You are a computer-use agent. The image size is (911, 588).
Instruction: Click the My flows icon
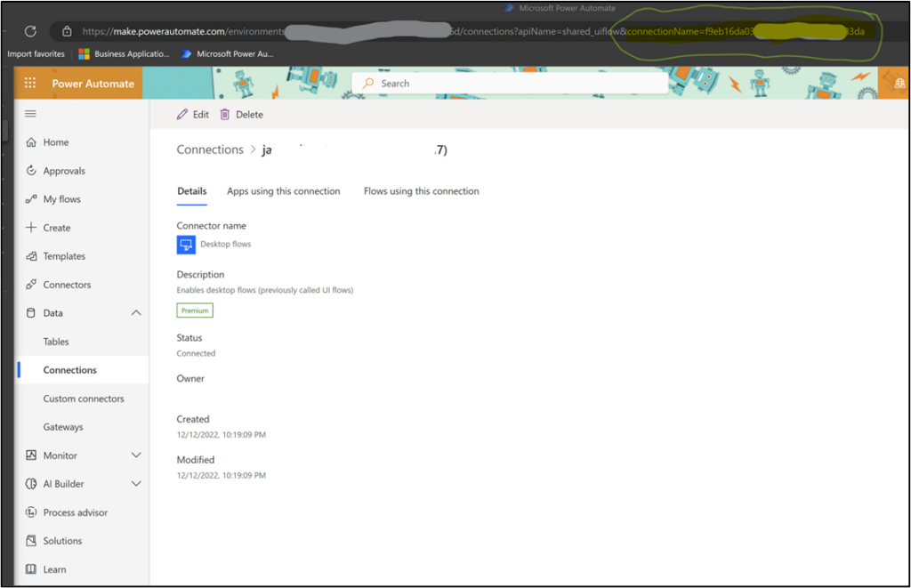click(31, 199)
